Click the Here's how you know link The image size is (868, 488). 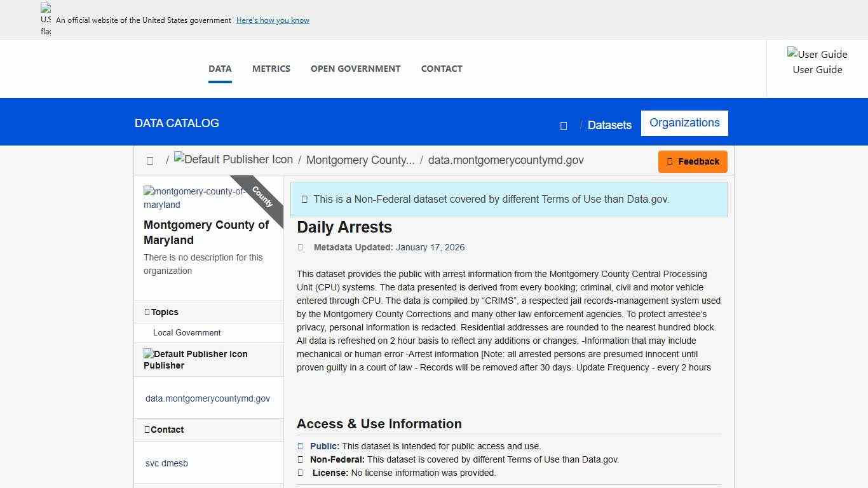pos(273,20)
